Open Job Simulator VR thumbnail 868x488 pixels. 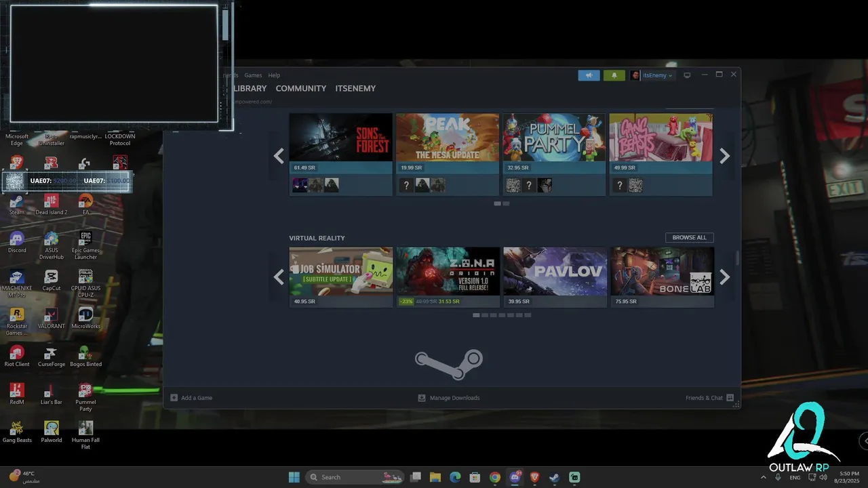pos(340,271)
